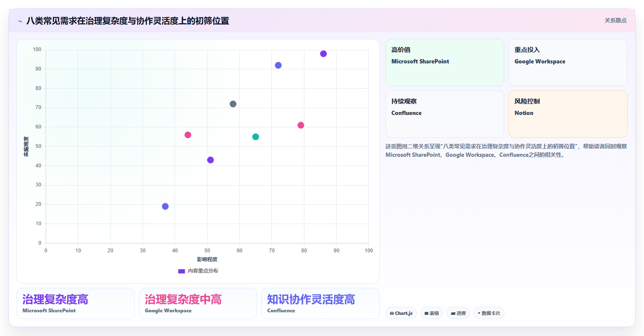
Task: Click the 数据卡片 tag chip
Action: [489, 313]
